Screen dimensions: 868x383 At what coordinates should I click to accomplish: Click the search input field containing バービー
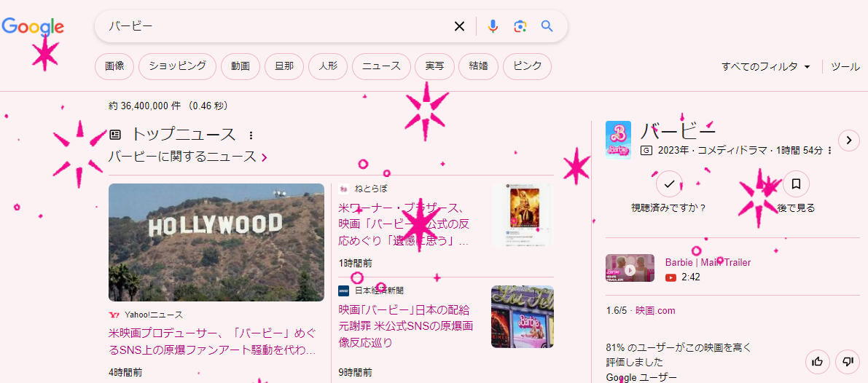tap(277, 26)
